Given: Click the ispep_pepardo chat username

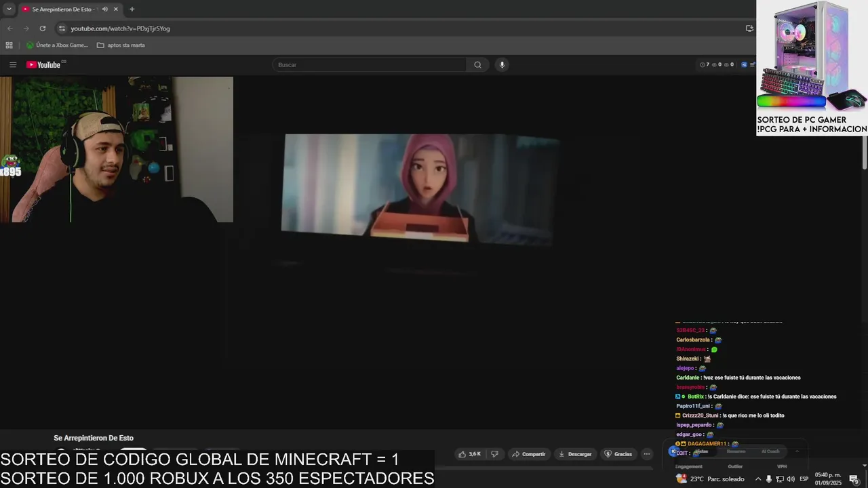Looking at the screenshot, I should point(694,425).
